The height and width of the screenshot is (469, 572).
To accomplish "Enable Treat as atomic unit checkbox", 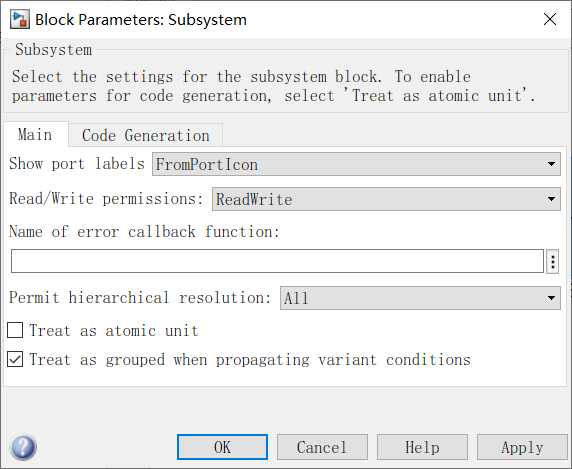I will click(15, 330).
